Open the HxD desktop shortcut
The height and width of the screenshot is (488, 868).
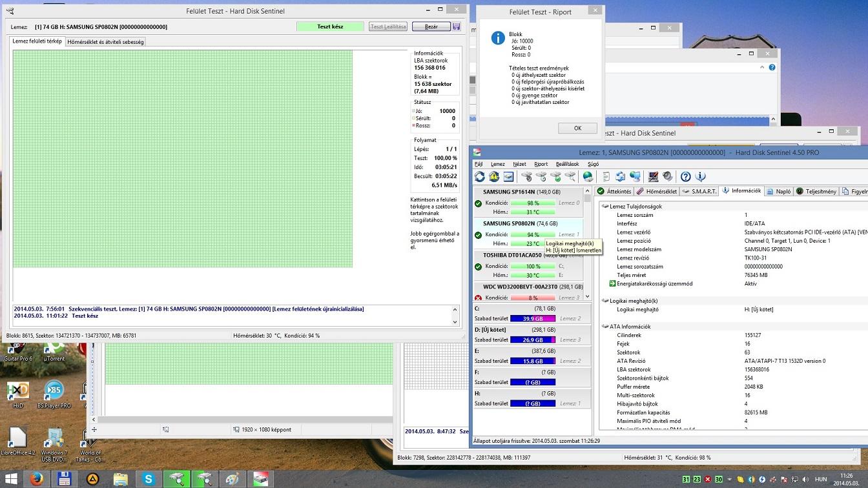click(17, 394)
